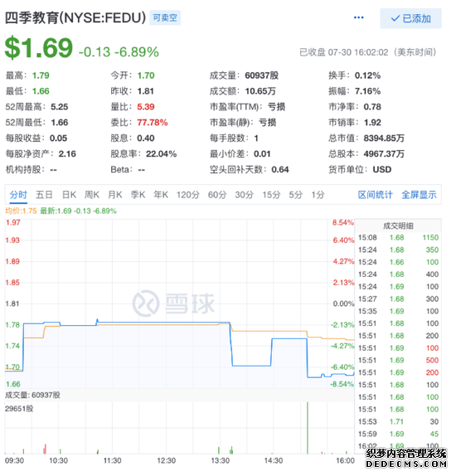This screenshot has height=476, width=456.
Task: Click the 可卖空 short-sell badge
Action: coord(165,17)
